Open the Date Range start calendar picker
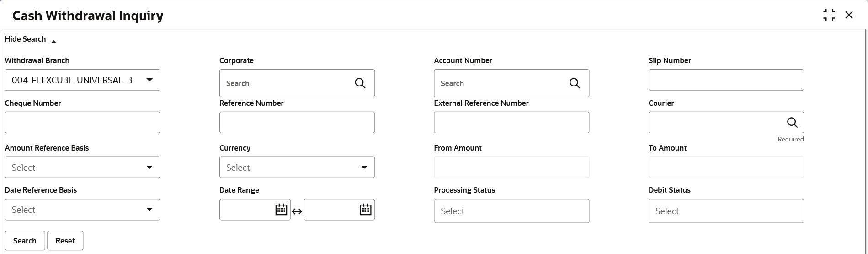 click(281, 210)
